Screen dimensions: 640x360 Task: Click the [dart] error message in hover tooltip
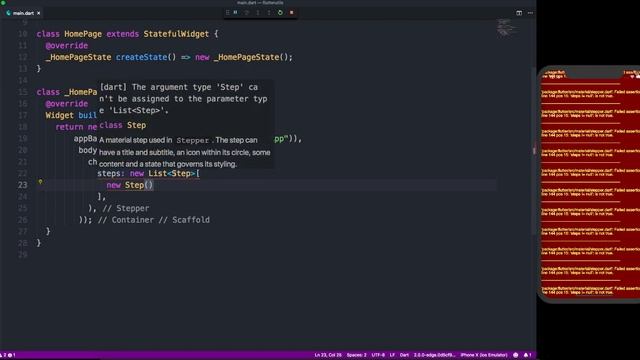click(183, 99)
